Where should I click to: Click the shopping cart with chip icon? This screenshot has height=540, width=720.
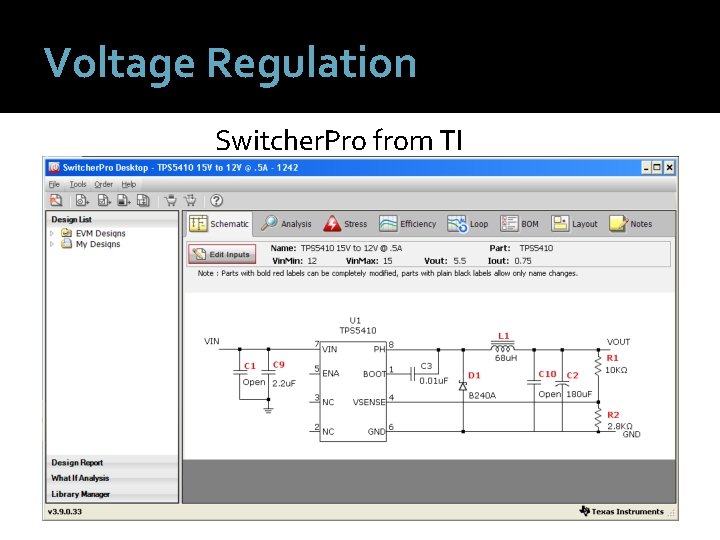click(170, 200)
